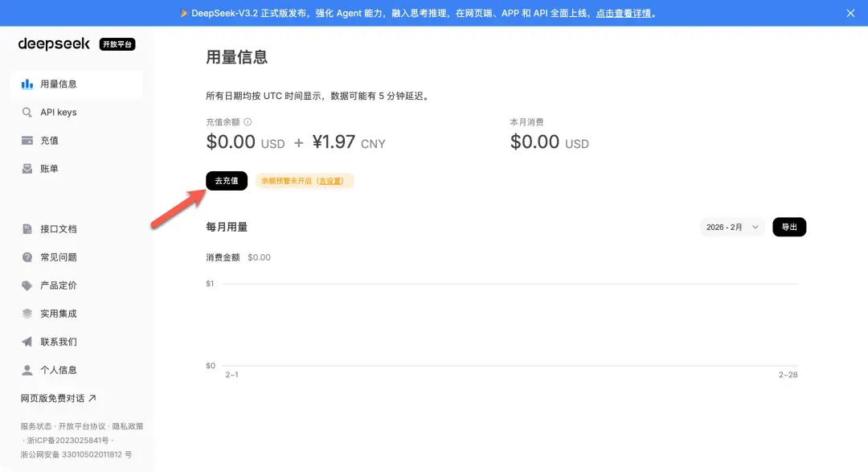This screenshot has width=868, height=472.
Task: Open the 网页版免费对话 external link
Action: point(58,398)
